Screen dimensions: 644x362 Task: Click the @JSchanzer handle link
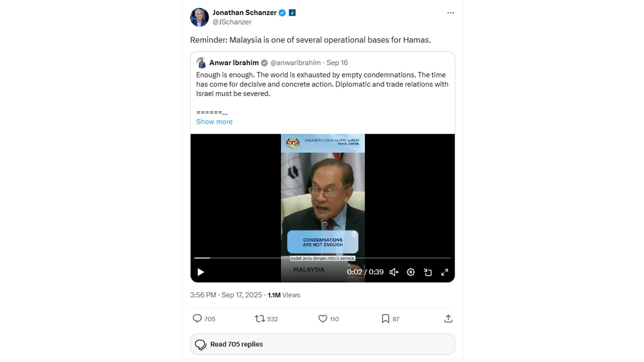coord(232,22)
